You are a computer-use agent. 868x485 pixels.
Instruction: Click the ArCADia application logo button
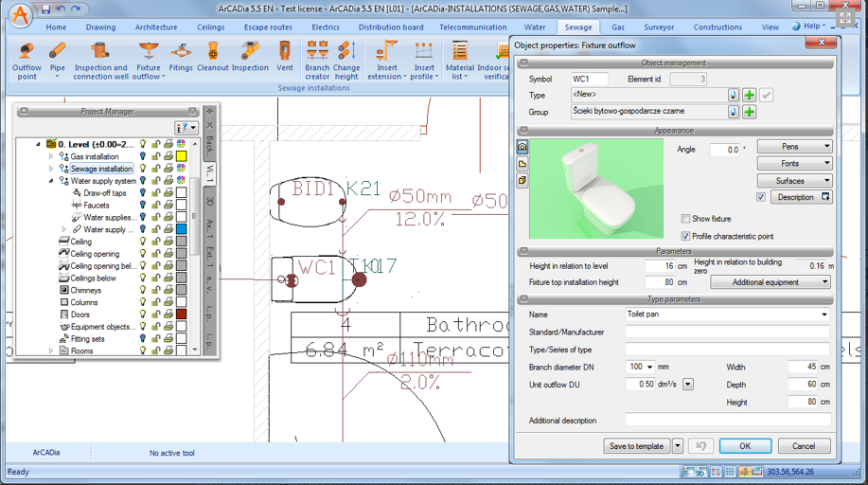tap(21, 15)
